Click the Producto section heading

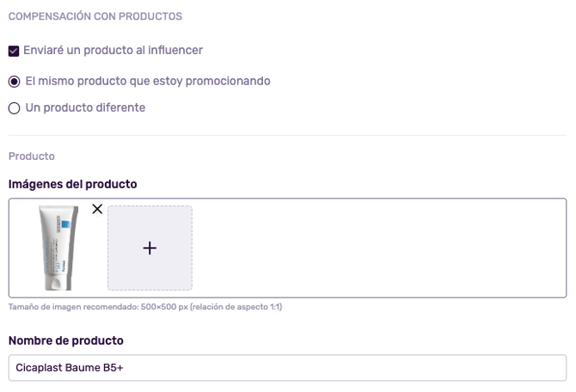point(32,156)
